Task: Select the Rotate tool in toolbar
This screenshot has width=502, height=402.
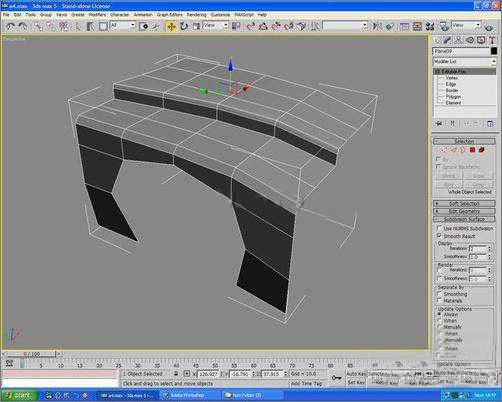Action: pyautogui.click(x=184, y=26)
